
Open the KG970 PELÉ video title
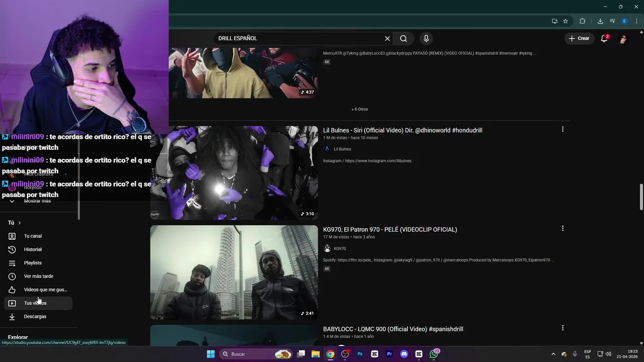(x=390, y=229)
